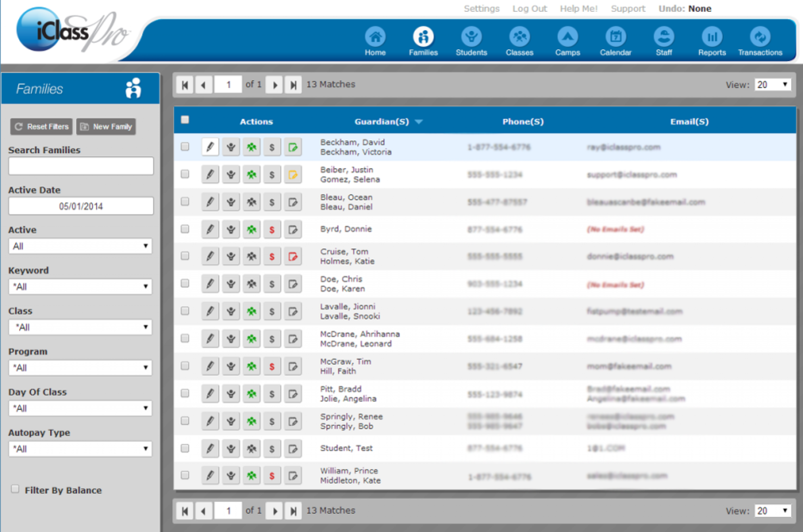Click Log Out in the top bar
Image resolution: width=803 pixels, height=532 pixels.
pyautogui.click(x=529, y=8)
